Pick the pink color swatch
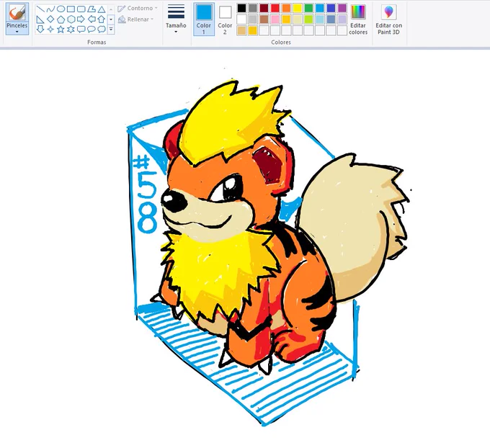490x448 pixels. (275, 19)
